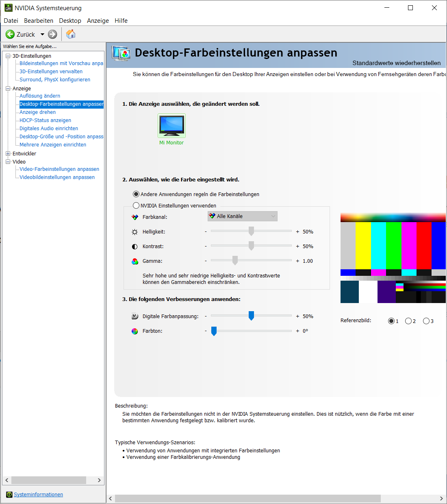Screen dimensions: 447x504
Task: Click the Gamma slider handle
Action: 235,260
